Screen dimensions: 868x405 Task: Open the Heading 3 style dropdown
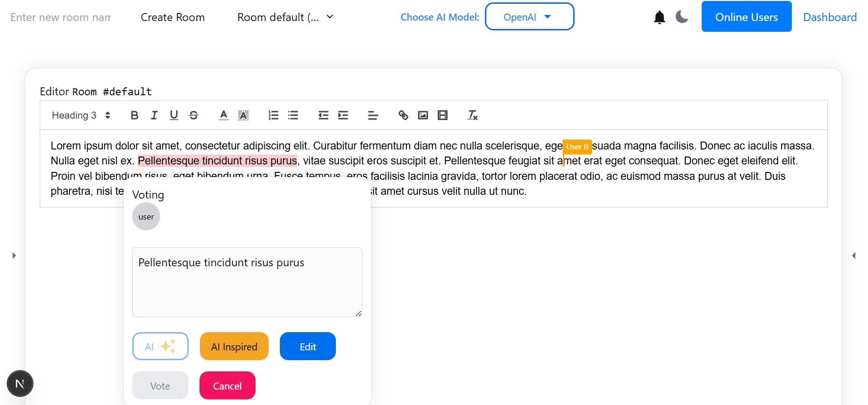81,115
